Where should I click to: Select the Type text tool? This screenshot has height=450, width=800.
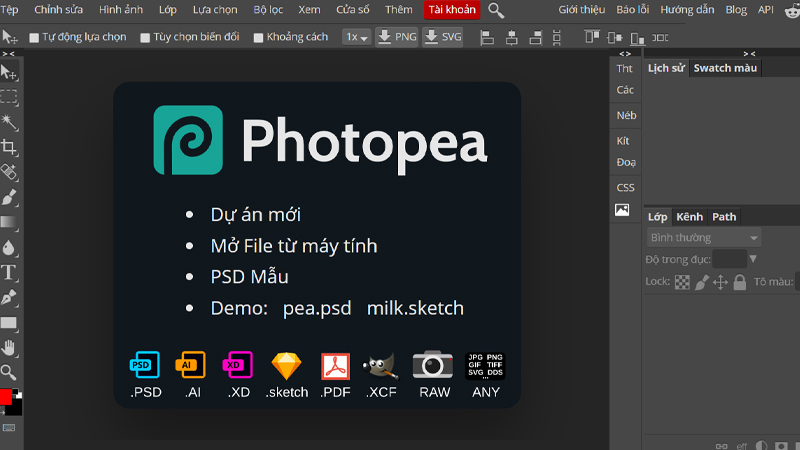8,272
